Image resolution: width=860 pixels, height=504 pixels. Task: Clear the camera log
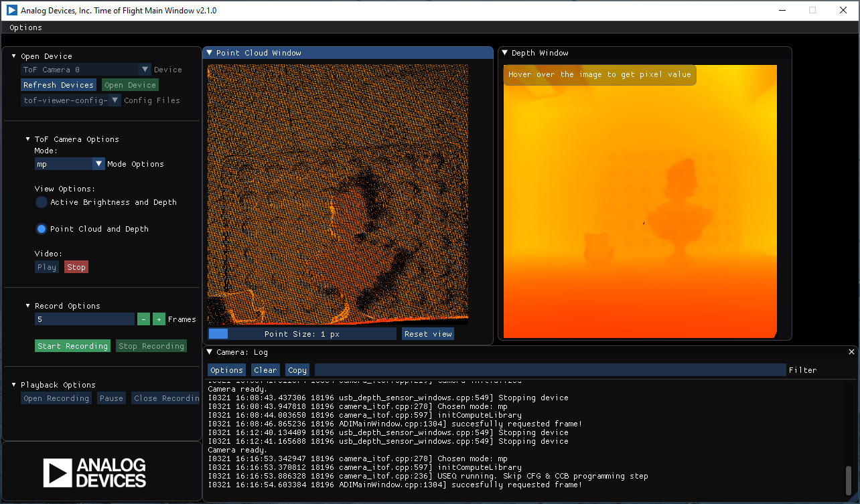tap(265, 370)
